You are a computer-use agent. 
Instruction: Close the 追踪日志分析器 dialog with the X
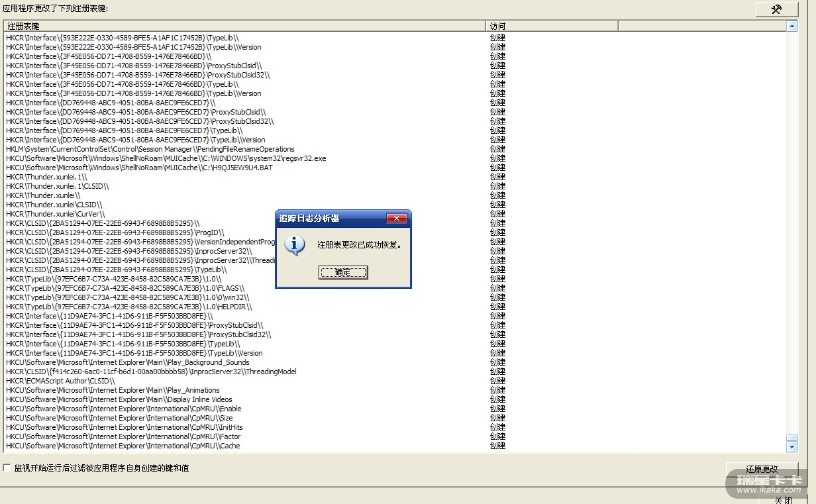(396, 219)
